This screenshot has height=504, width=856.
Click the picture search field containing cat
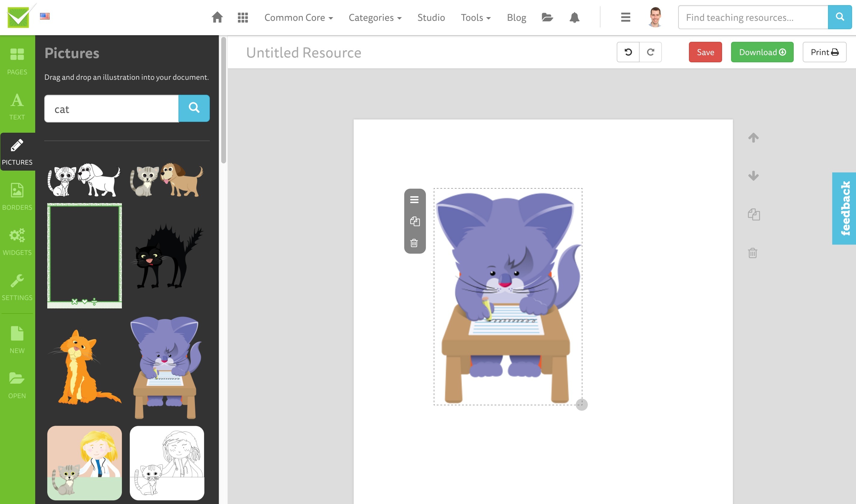click(x=111, y=109)
